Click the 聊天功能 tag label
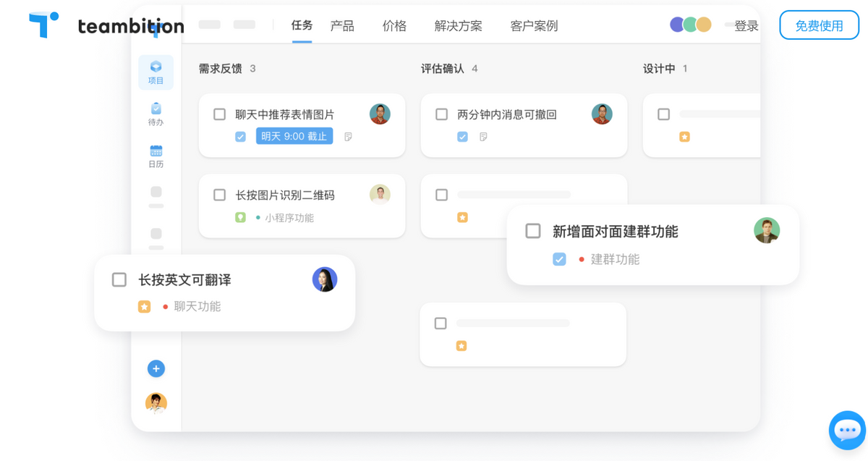The image size is (868, 461). pos(197,307)
